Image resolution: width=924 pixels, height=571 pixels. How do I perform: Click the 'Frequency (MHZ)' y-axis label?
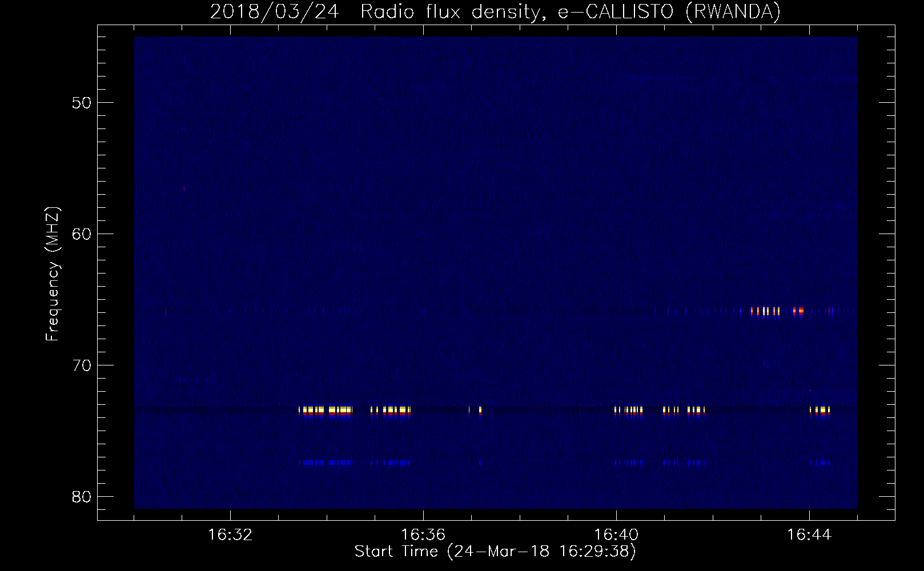click(x=53, y=274)
